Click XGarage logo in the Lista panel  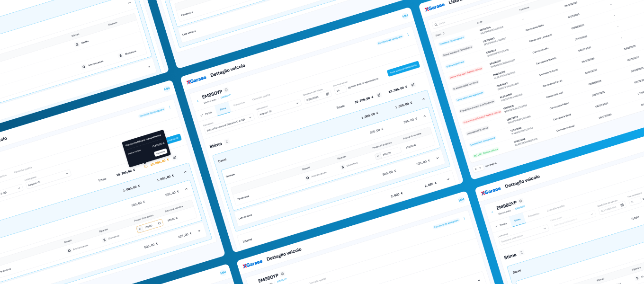click(x=434, y=6)
